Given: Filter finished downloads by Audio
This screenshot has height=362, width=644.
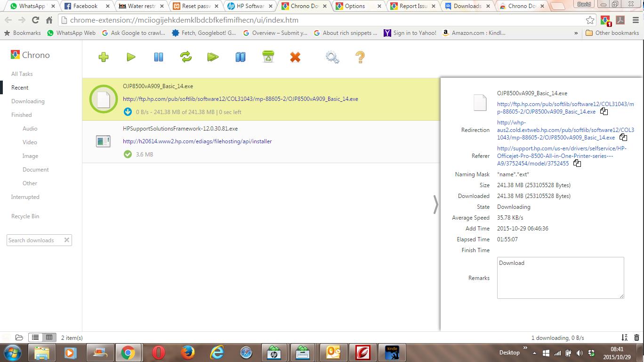Looking at the screenshot, I should (30, 128).
